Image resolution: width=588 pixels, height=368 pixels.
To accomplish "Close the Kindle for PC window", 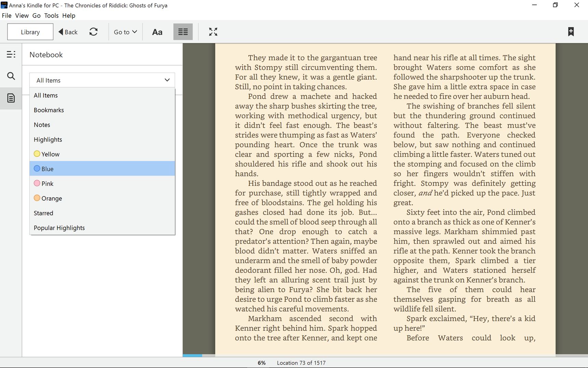I will click(x=576, y=5).
